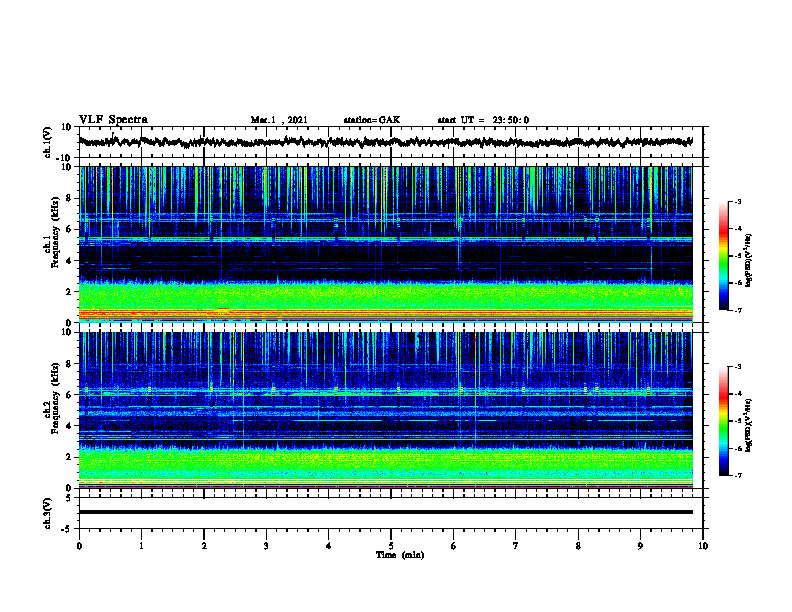792x612 pixels.
Task: Click the "8" kHz tick on ch.2 frequency axis
Action: click(x=69, y=364)
